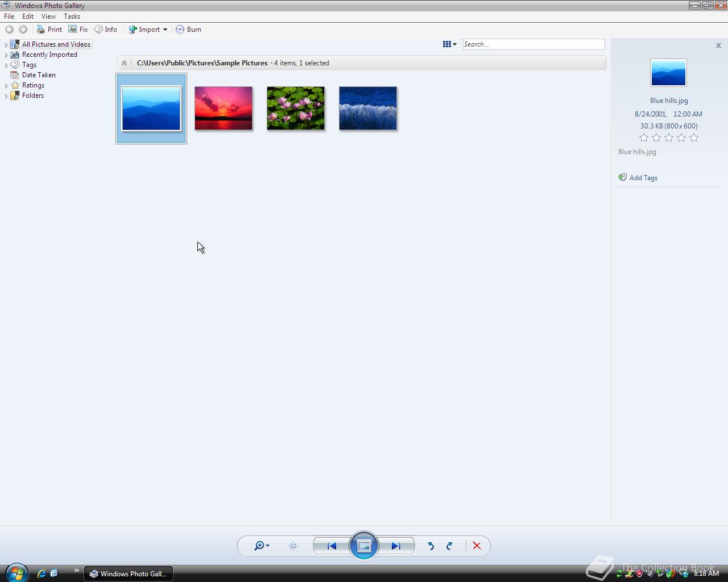This screenshot has width=728, height=582.
Task: Collapse the Sample Pictures group header
Action: coord(124,63)
